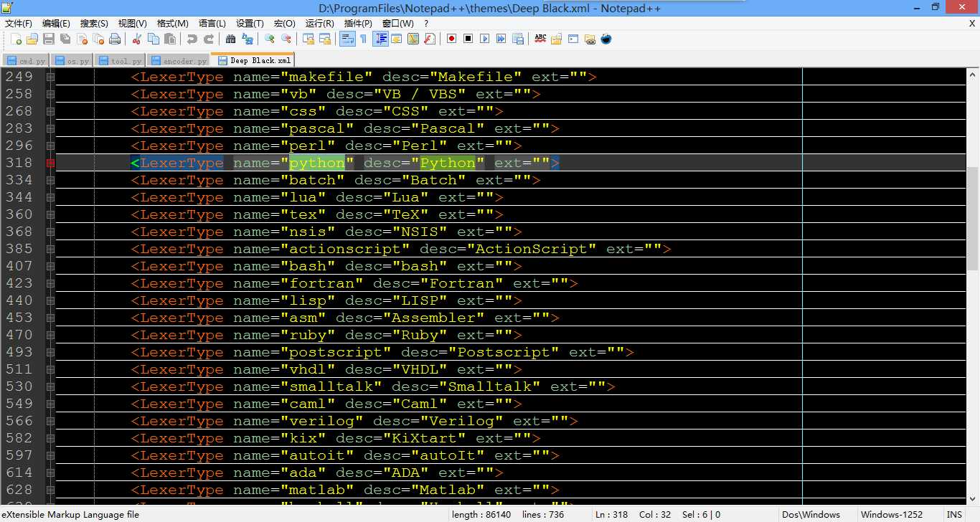The image size is (980, 522).
Task: Click the blue cookie monster plugin icon
Action: [606, 39]
